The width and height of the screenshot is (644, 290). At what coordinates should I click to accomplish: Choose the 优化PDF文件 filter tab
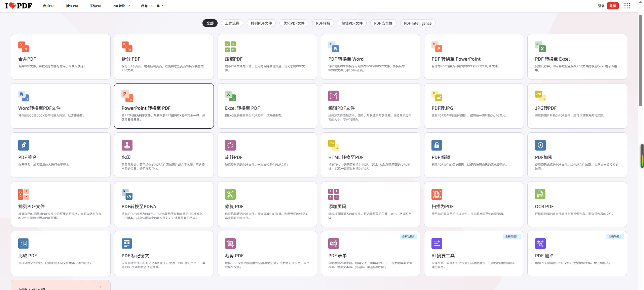tap(294, 23)
